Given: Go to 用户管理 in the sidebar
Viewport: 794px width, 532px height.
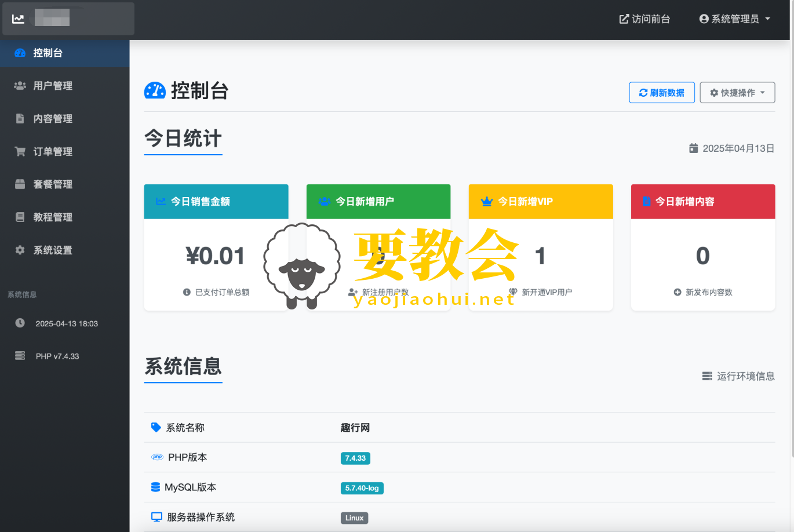Looking at the screenshot, I should pyautogui.click(x=65, y=86).
